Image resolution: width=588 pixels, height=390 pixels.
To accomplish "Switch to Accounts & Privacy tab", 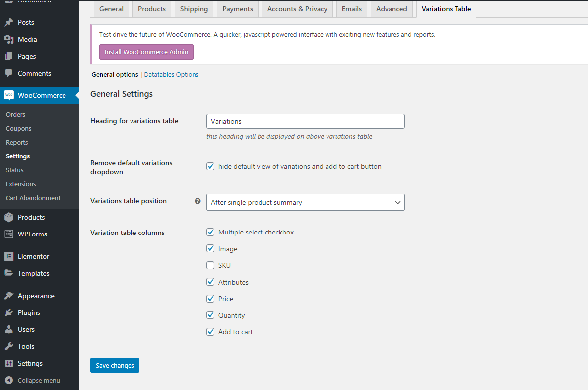I will point(297,9).
